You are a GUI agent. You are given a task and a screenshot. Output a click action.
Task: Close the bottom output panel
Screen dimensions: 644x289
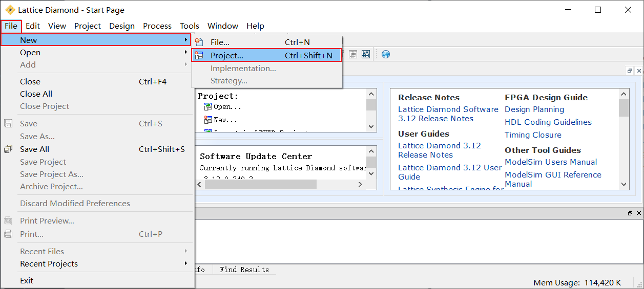(639, 213)
